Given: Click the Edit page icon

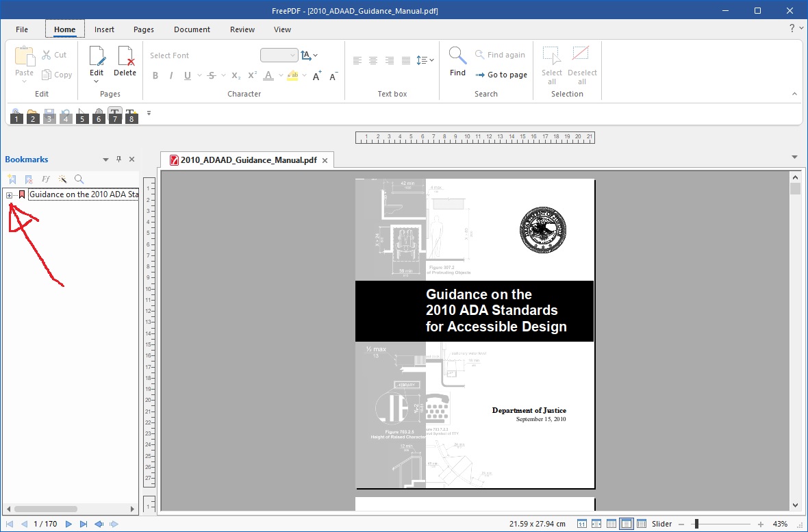Looking at the screenshot, I should coord(97,56).
